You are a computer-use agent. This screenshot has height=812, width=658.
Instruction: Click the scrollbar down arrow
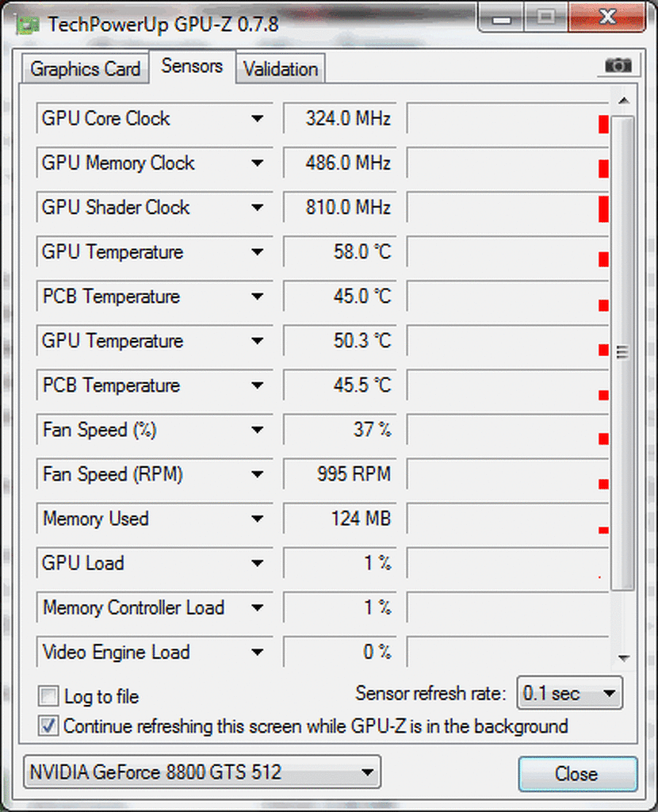[x=624, y=657]
